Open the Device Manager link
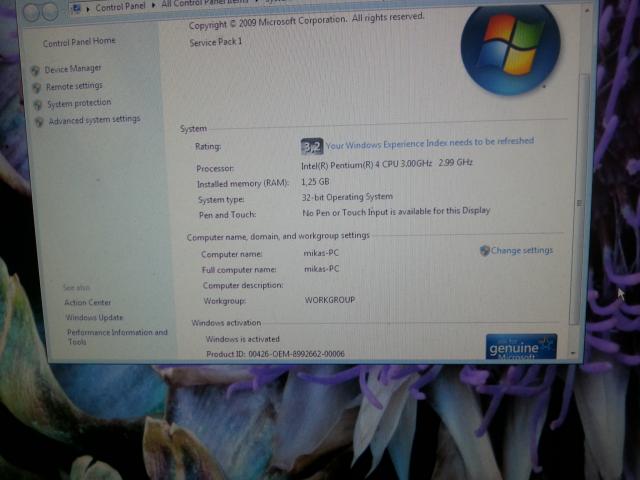 (x=73, y=69)
